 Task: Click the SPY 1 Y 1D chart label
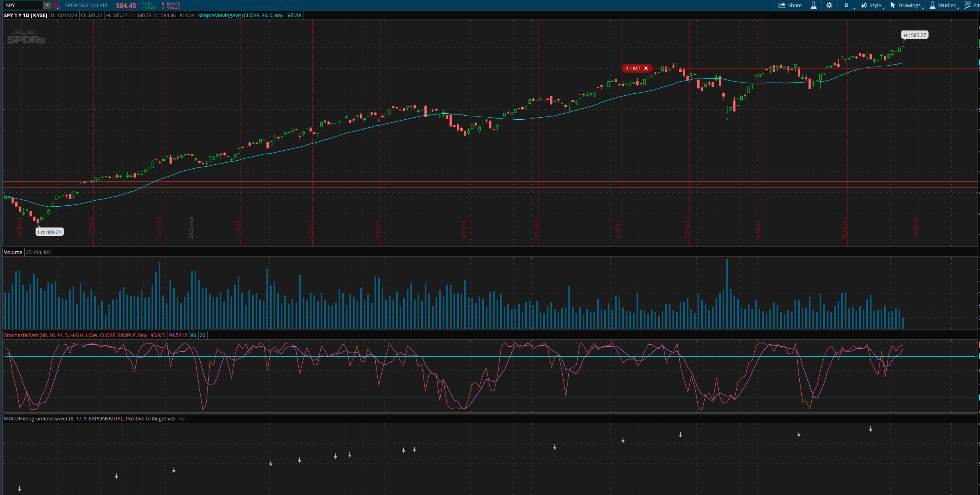coord(26,15)
